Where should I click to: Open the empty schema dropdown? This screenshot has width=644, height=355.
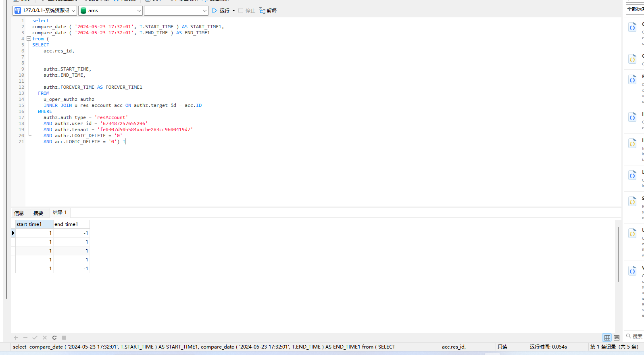[176, 10]
